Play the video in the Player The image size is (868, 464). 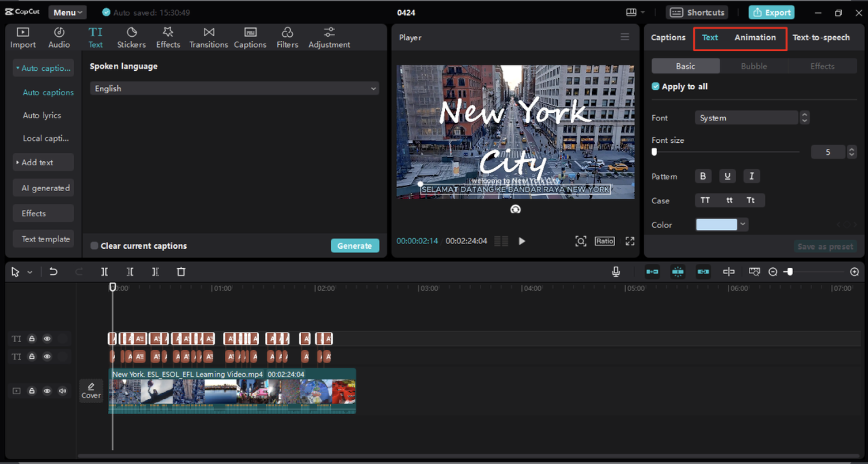(x=522, y=241)
